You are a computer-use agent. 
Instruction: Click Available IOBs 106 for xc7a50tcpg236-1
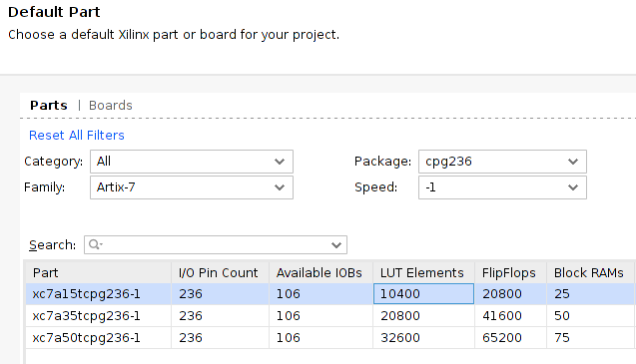(x=320, y=338)
